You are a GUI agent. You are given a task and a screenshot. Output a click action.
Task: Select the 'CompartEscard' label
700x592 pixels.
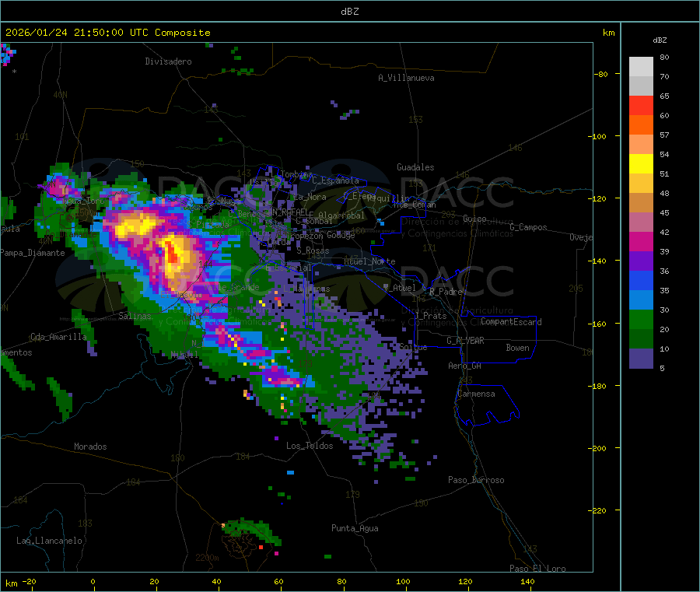[511, 322]
